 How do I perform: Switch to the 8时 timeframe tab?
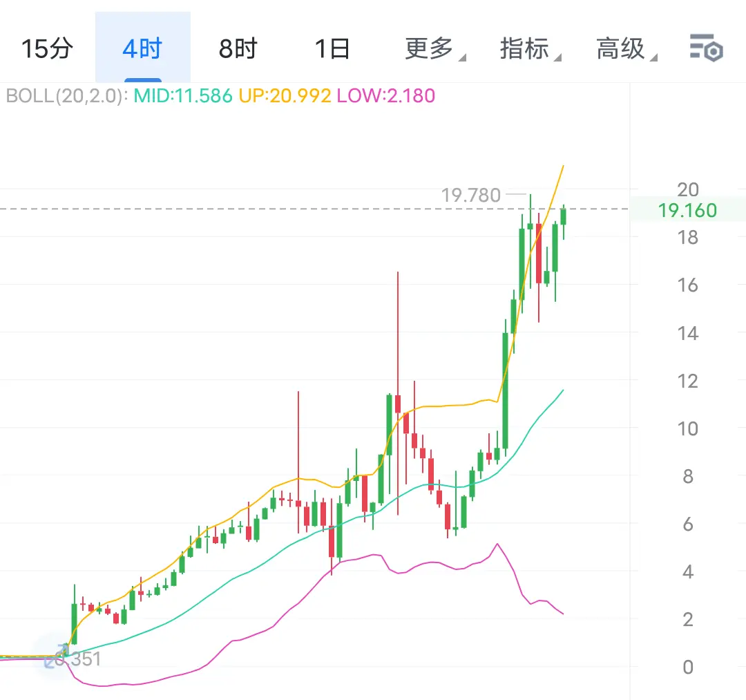[x=238, y=48]
